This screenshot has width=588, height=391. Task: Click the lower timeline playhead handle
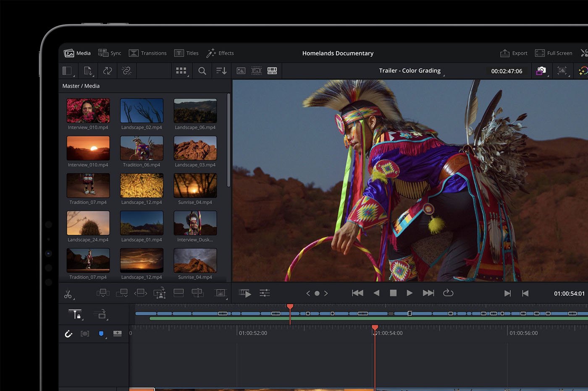click(375, 327)
